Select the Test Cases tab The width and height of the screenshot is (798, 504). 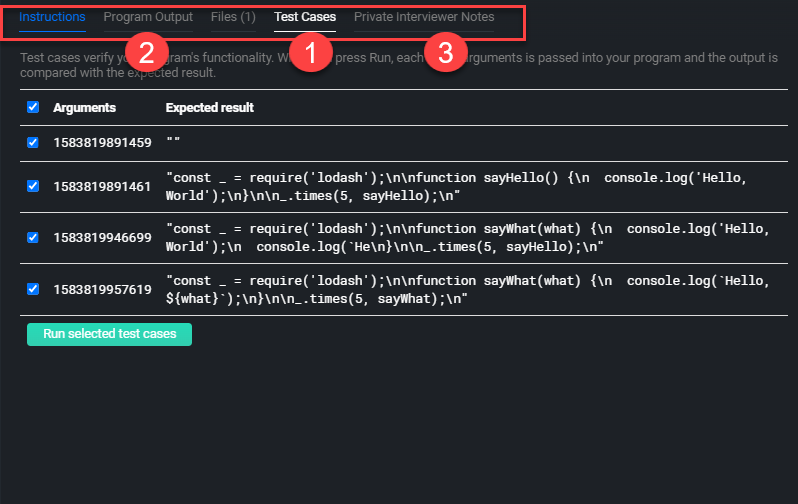[x=305, y=17]
